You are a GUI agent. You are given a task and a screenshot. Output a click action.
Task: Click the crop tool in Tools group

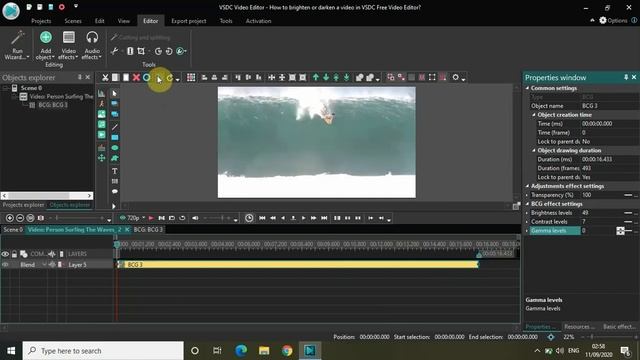[141, 51]
